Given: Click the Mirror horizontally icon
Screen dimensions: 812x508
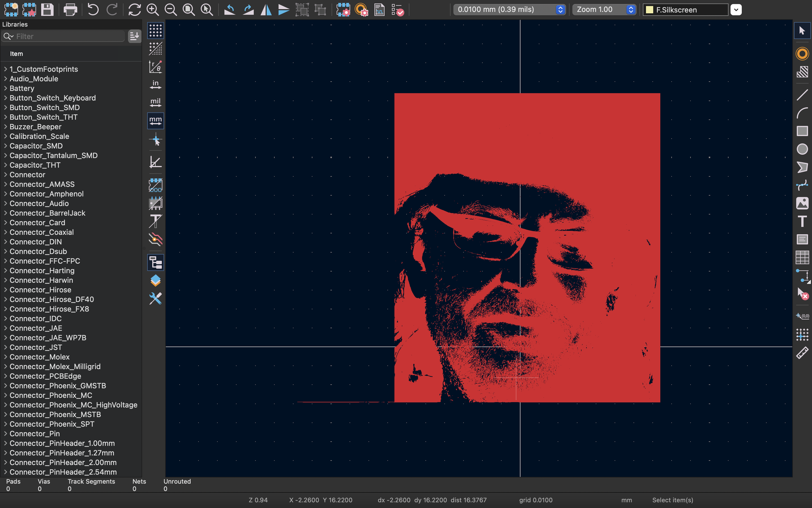Looking at the screenshot, I should click(x=266, y=10).
